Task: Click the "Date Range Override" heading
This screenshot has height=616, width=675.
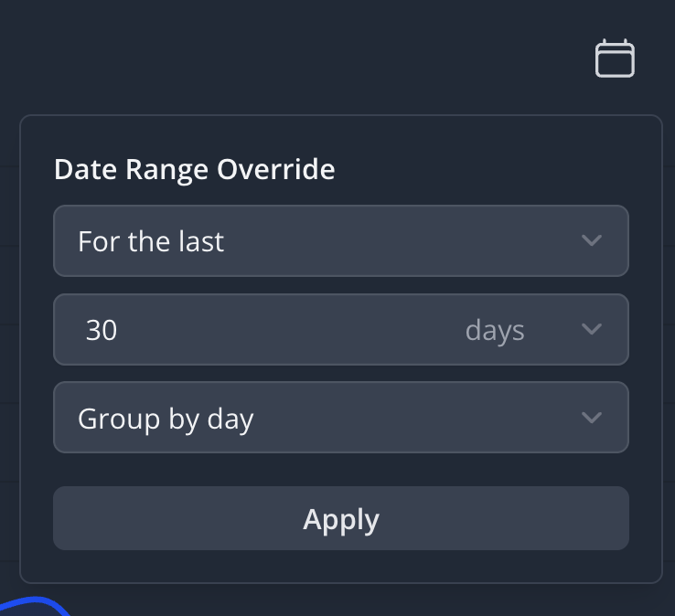Action: coord(194,170)
